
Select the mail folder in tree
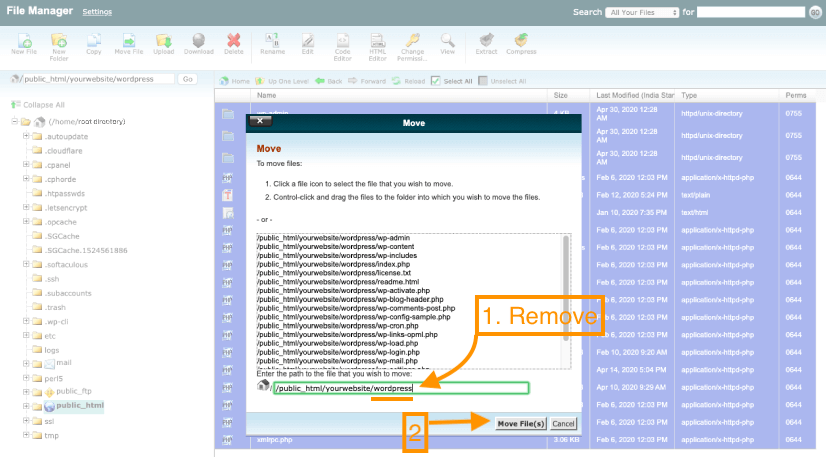pyautogui.click(x=64, y=363)
